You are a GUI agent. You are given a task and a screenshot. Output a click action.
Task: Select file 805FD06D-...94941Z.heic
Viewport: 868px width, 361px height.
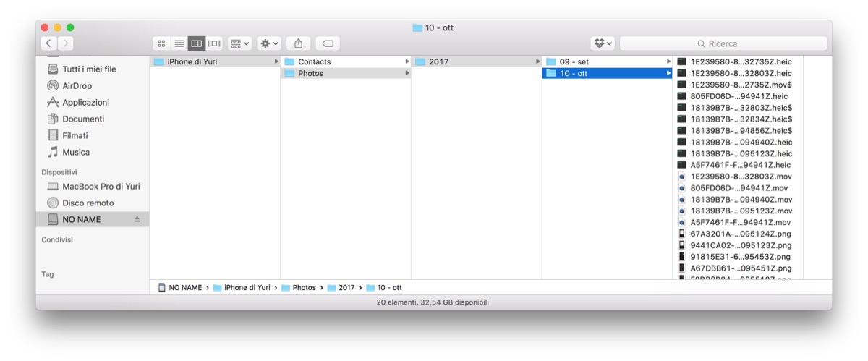click(739, 96)
